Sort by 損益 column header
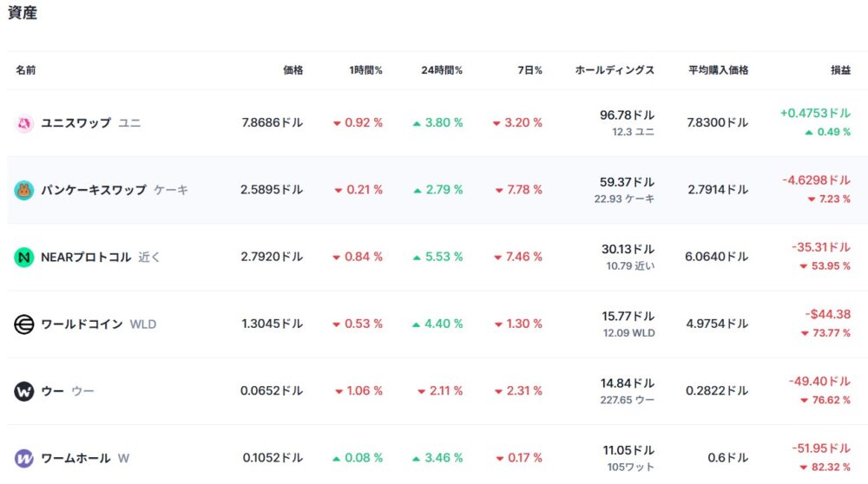The width and height of the screenshot is (868, 484). (840, 70)
